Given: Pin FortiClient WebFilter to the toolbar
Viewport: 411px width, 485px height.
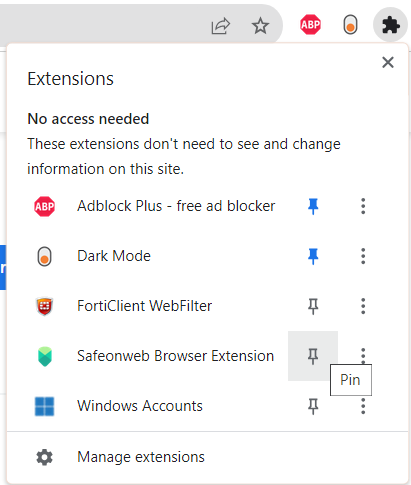Looking at the screenshot, I should [x=313, y=306].
